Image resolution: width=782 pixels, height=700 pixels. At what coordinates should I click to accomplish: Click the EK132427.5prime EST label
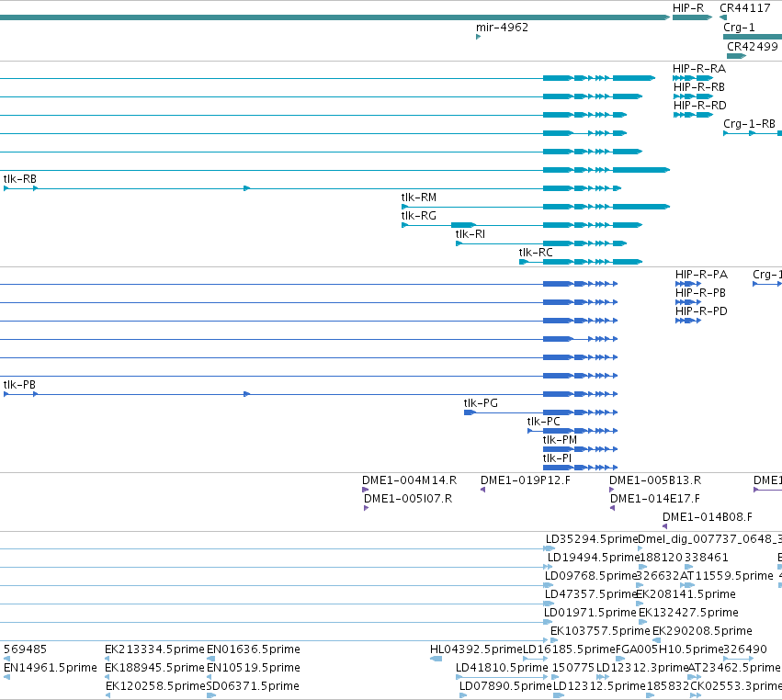[688, 612]
